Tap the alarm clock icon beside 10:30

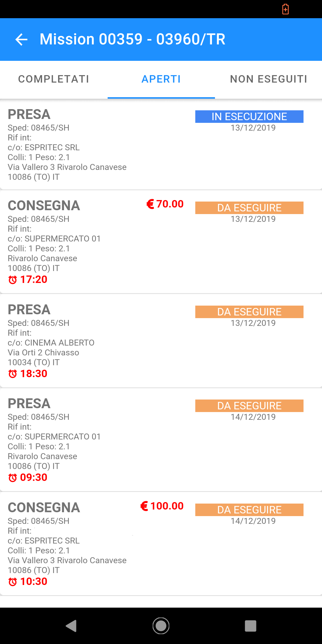pyautogui.click(x=13, y=582)
